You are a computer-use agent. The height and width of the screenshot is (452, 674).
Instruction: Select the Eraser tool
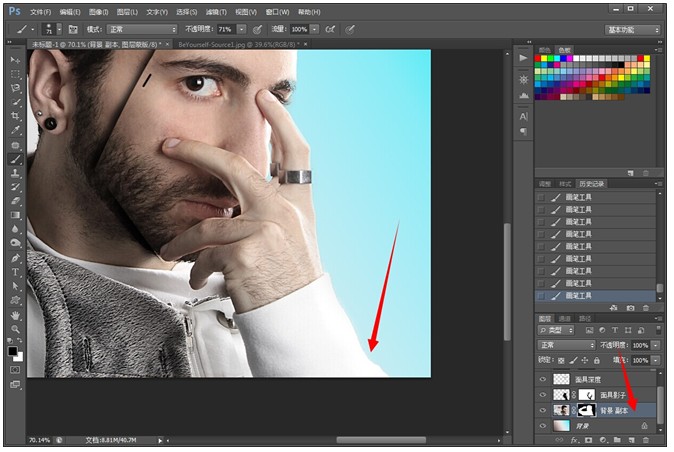[x=15, y=201]
